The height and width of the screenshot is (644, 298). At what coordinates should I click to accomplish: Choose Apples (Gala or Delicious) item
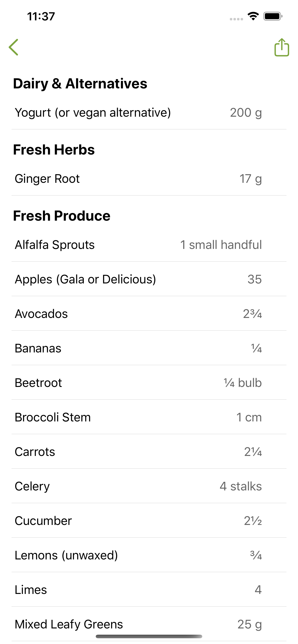click(149, 279)
